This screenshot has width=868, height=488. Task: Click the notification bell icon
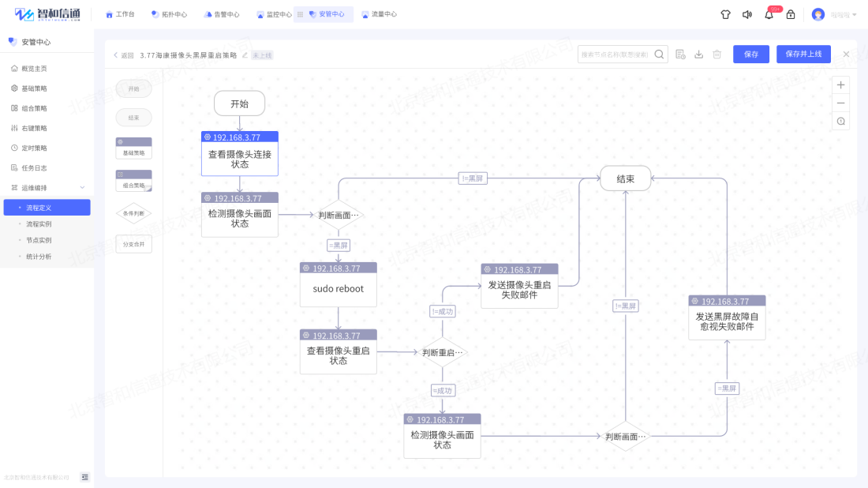pos(769,14)
